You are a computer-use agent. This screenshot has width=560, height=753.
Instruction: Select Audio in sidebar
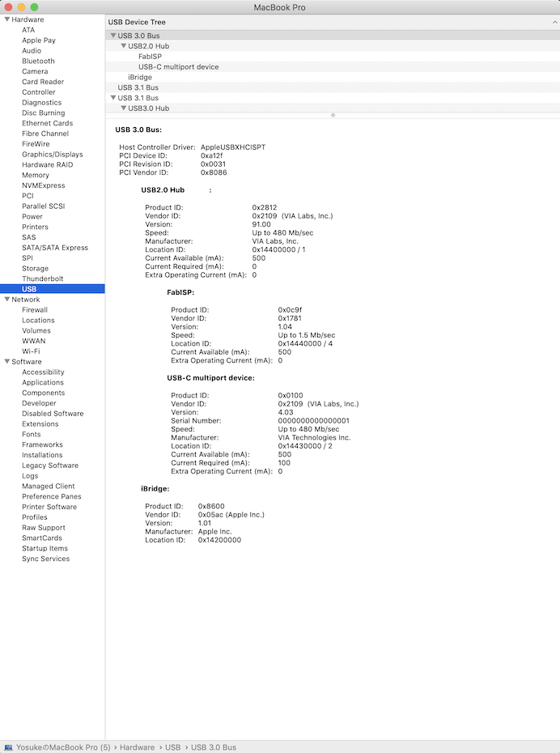[32, 50]
